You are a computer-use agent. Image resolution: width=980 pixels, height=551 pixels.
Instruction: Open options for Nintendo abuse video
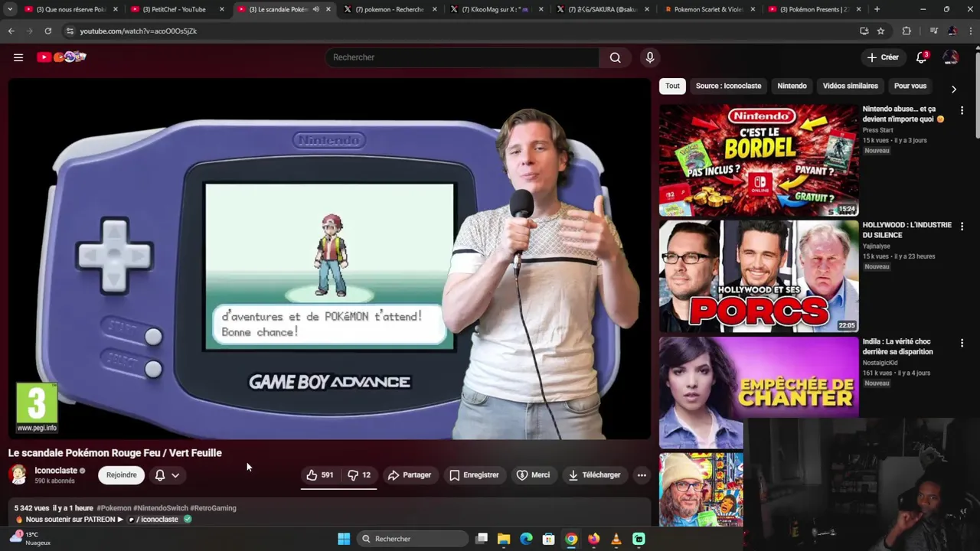click(962, 110)
